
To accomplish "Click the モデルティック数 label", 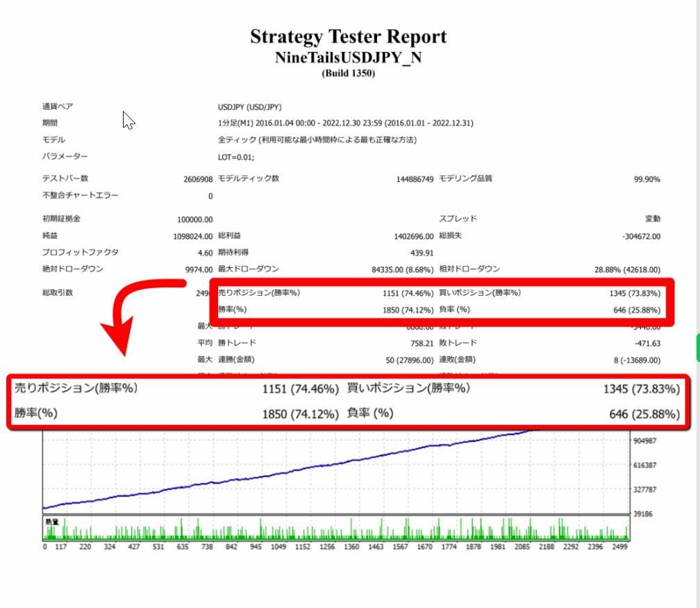I will (248, 178).
